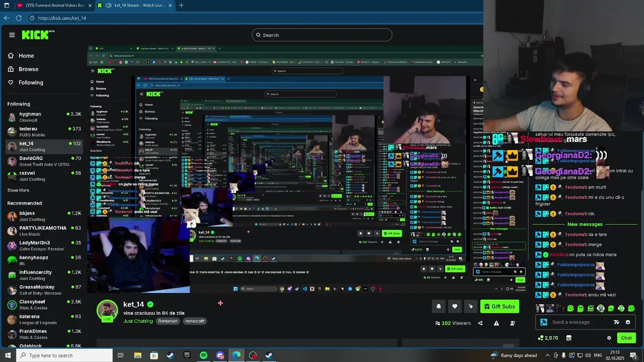
Task: Click the browser address bar URL
Action: coord(62,18)
